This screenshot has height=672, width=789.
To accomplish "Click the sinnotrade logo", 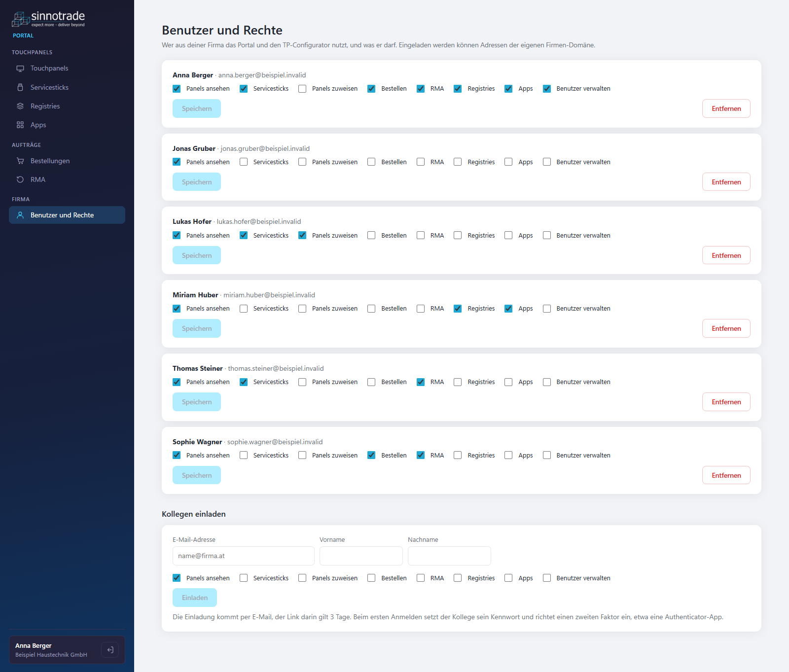I will (48, 19).
